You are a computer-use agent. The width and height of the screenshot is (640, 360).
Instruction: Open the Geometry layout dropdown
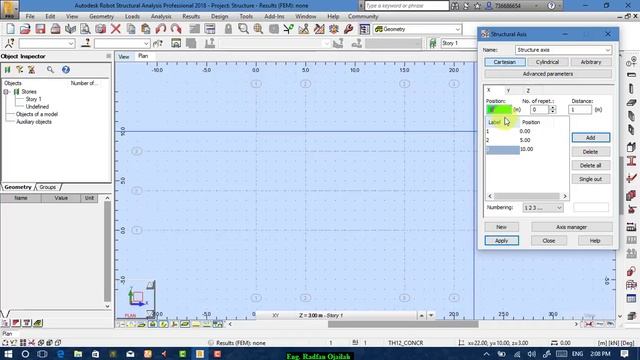point(458,29)
